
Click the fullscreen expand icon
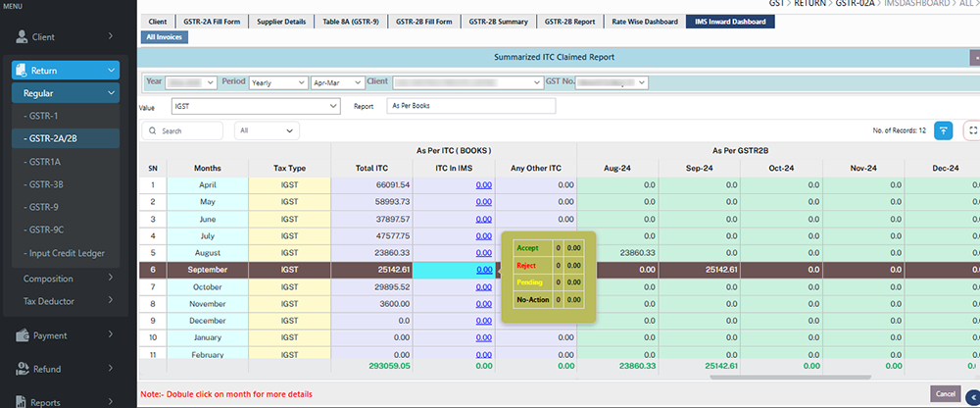coord(972,129)
